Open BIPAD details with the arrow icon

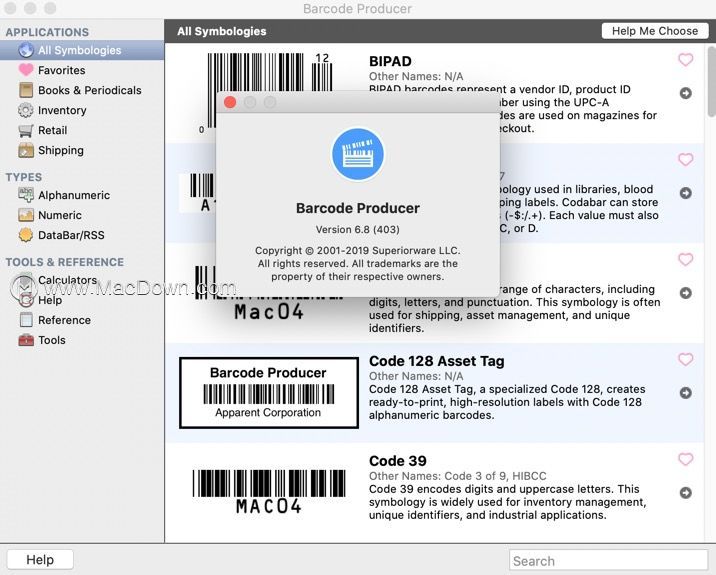[685, 93]
